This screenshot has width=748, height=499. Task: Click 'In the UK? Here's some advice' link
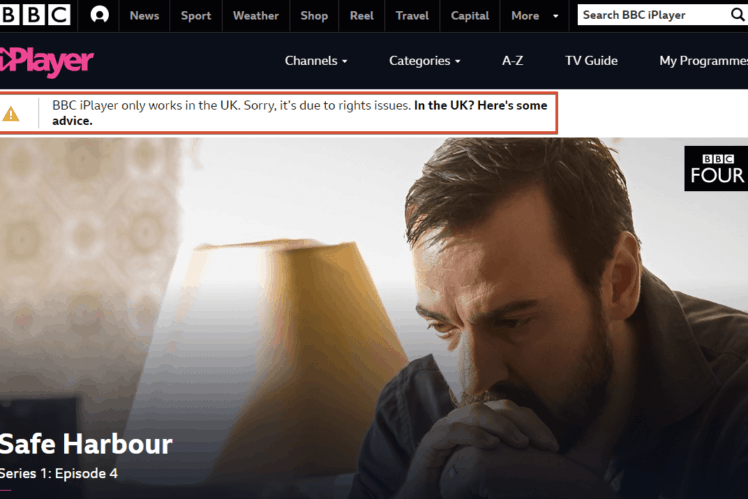click(300, 113)
